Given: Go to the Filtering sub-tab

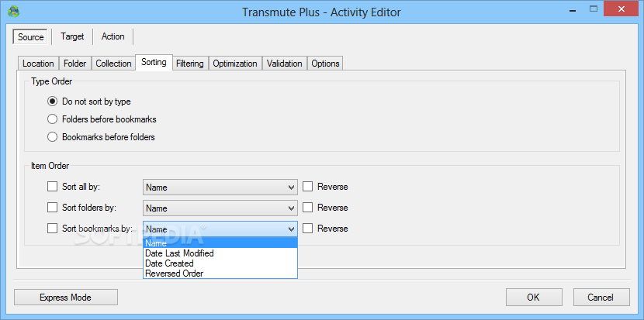Looking at the screenshot, I should coord(190,64).
